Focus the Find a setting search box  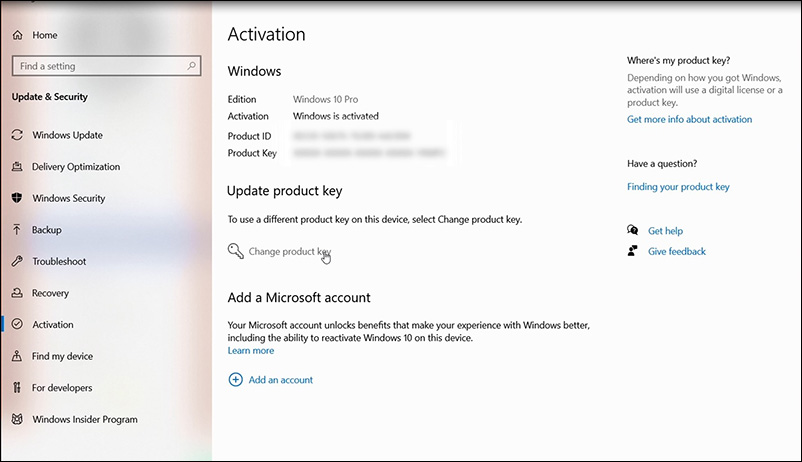(x=106, y=65)
